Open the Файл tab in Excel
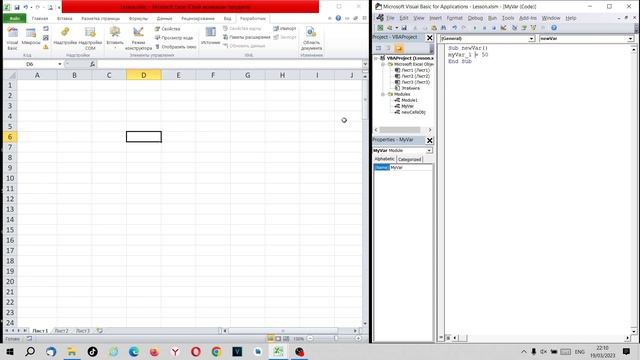The height and width of the screenshot is (360, 640). point(15,18)
